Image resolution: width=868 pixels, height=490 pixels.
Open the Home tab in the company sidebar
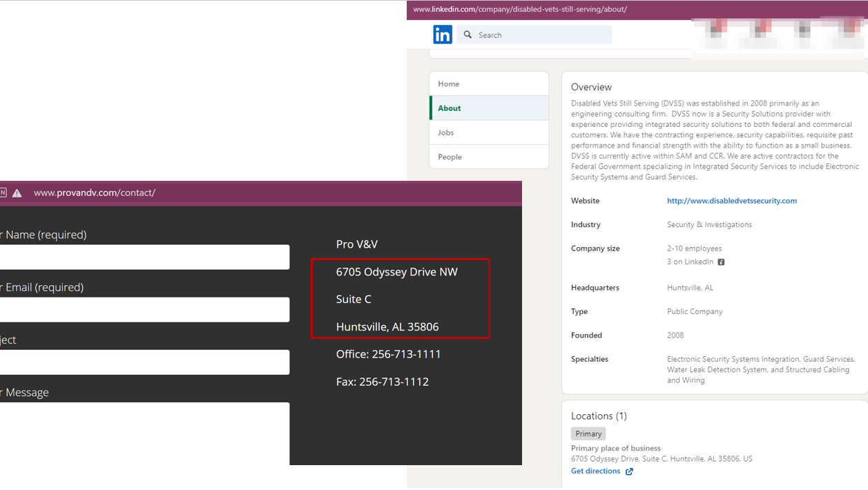point(489,84)
